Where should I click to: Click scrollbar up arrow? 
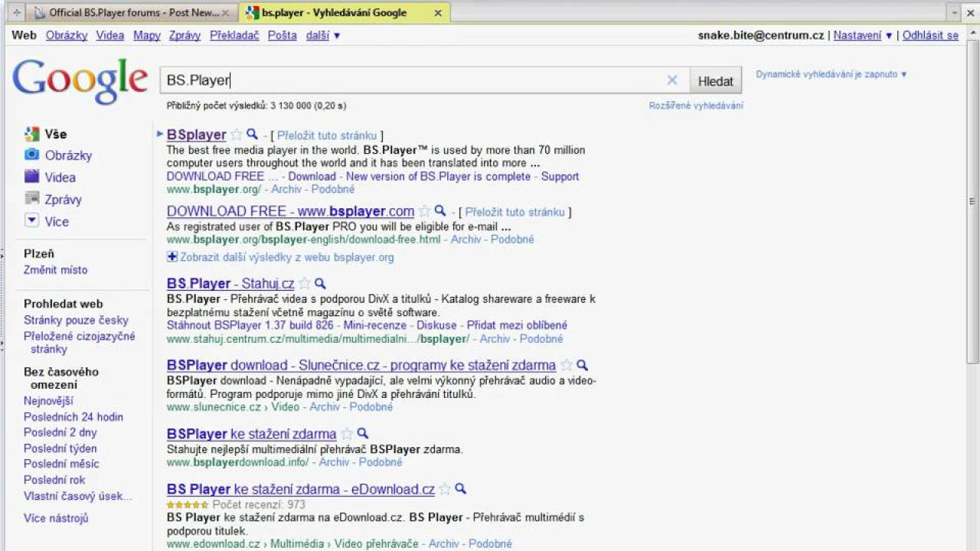pyautogui.click(x=973, y=32)
